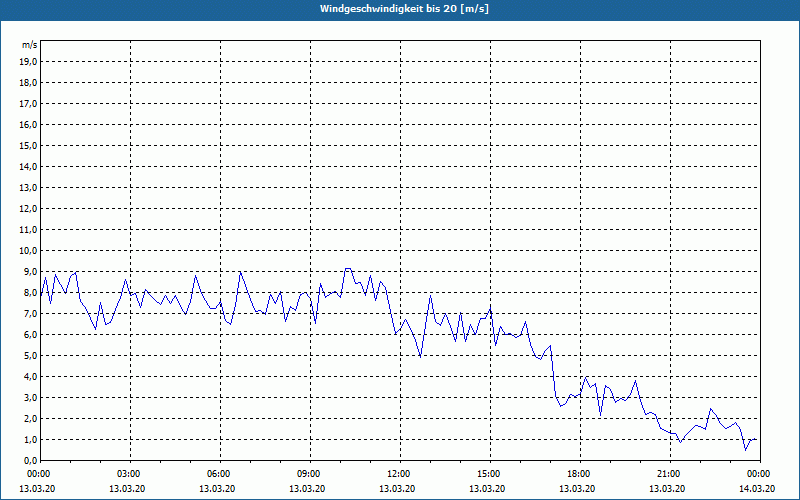Click the 09:00 time marker

[310, 474]
